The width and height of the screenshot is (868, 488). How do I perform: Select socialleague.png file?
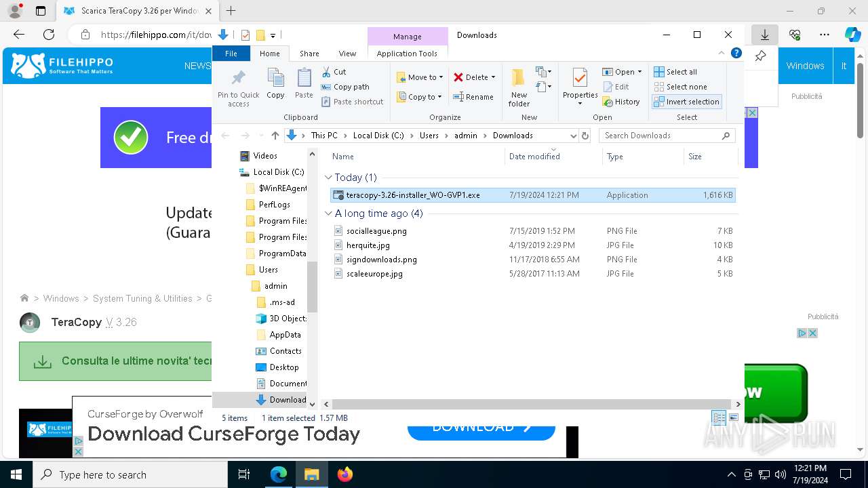(532, 231)
